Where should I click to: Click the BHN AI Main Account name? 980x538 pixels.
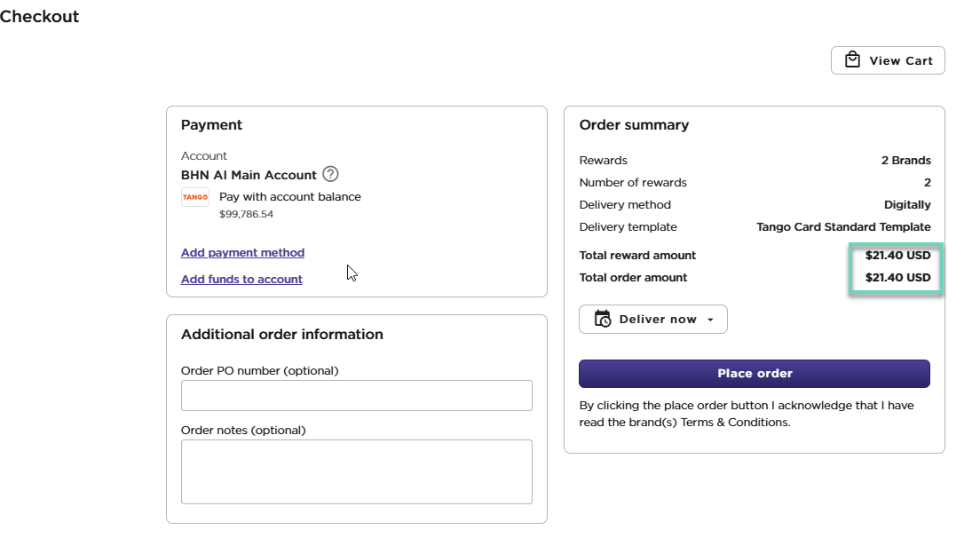click(249, 175)
